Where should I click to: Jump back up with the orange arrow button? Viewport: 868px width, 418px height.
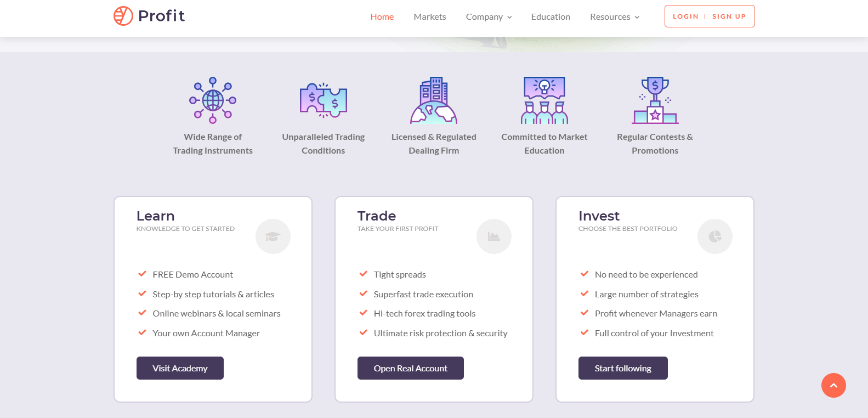pos(833,385)
